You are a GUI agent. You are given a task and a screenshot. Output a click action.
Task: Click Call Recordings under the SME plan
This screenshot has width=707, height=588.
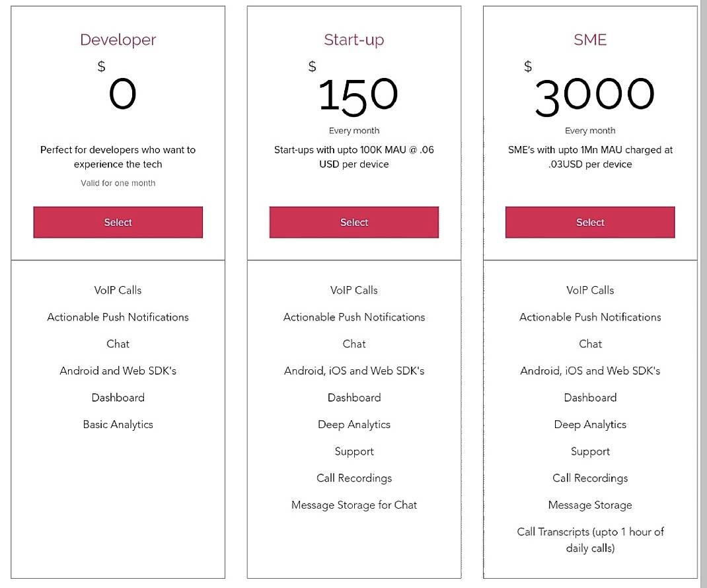[x=589, y=478]
